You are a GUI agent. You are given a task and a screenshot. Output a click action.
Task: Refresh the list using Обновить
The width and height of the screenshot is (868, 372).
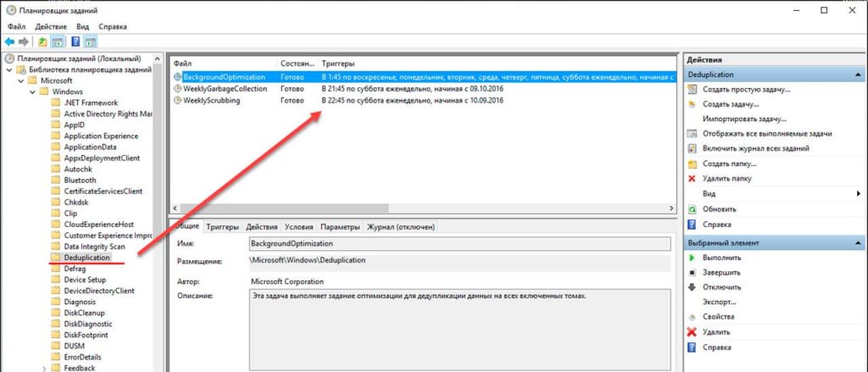point(718,208)
